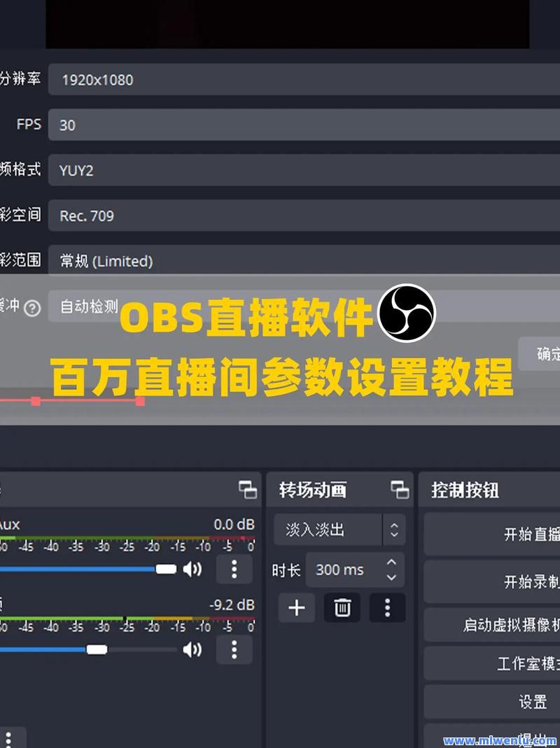560x748 pixels.
Task: Click the 开始直播 start streaming button
Action: 492,534
